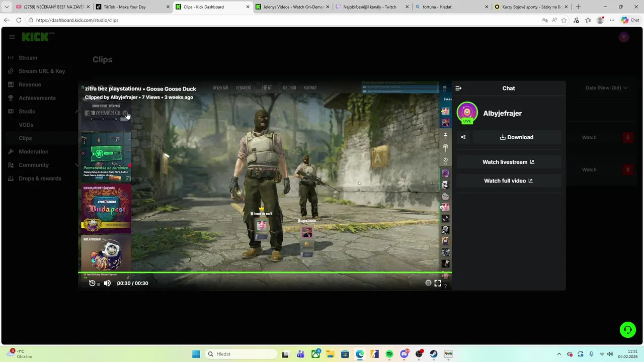Mute the clip volume speaker icon
644x362 pixels.
point(107,283)
